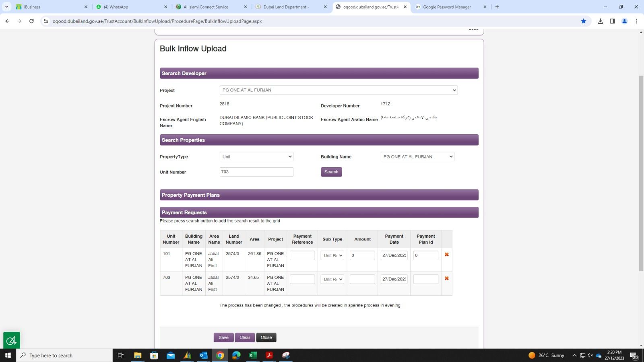Open Windows Start menu
This screenshot has width=644, height=362.
[8, 355]
